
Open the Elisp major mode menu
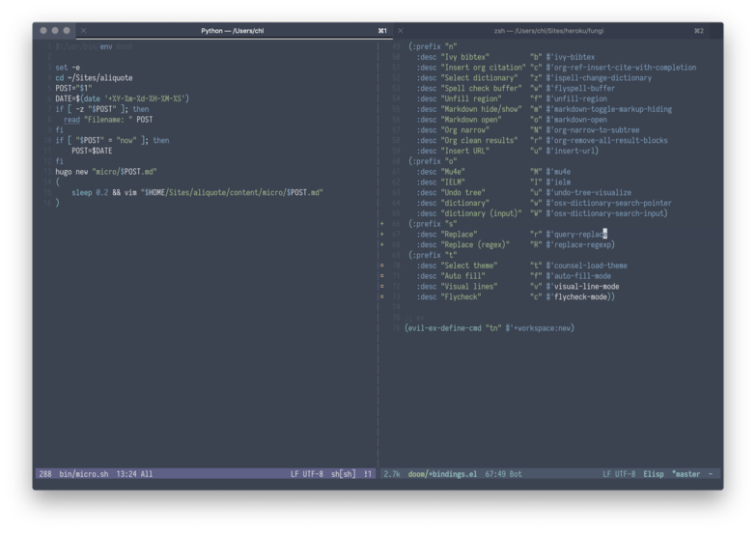pyautogui.click(x=654, y=474)
